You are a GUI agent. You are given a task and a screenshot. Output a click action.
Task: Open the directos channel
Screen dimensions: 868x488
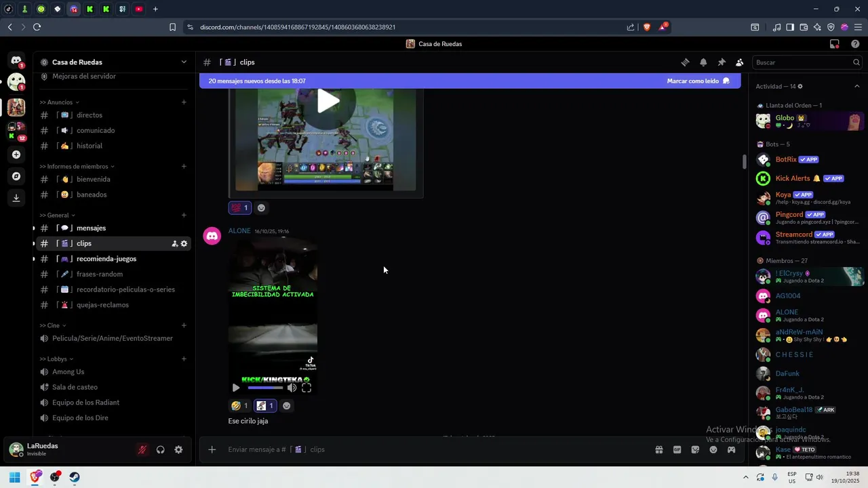(113, 115)
